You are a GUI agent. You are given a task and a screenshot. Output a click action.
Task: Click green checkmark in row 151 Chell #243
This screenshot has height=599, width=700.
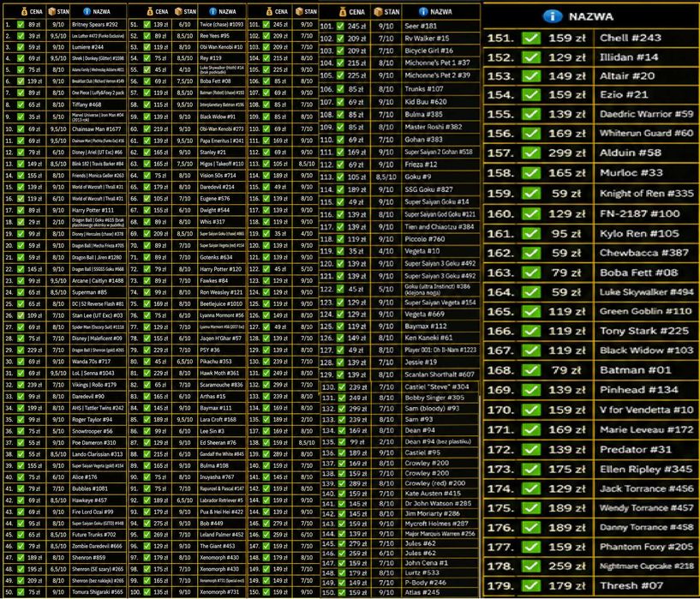[531, 38]
